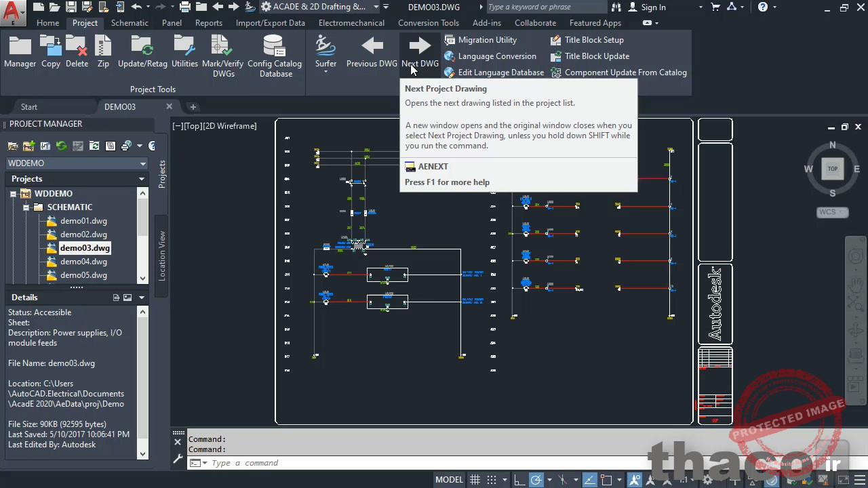The height and width of the screenshot is (488, 868).
Task: Open the Surfer tool
Action: [325, 46]
